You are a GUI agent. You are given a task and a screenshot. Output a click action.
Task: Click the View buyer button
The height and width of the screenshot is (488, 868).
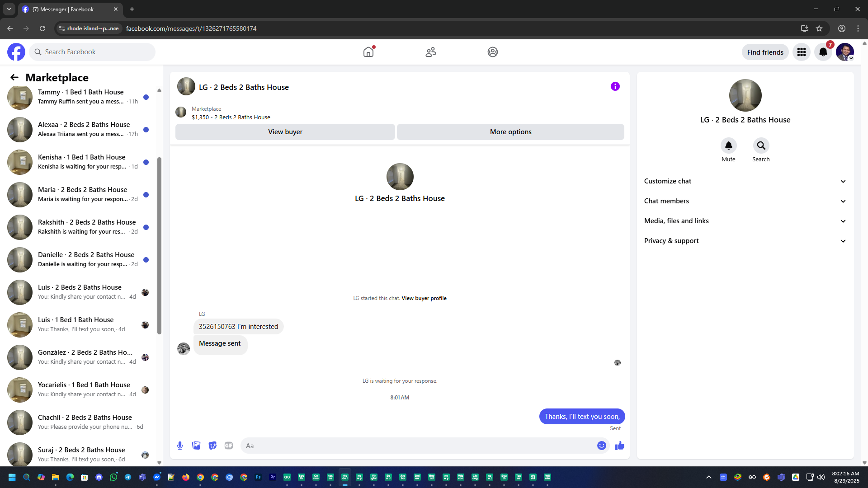[x=285, y=132]
